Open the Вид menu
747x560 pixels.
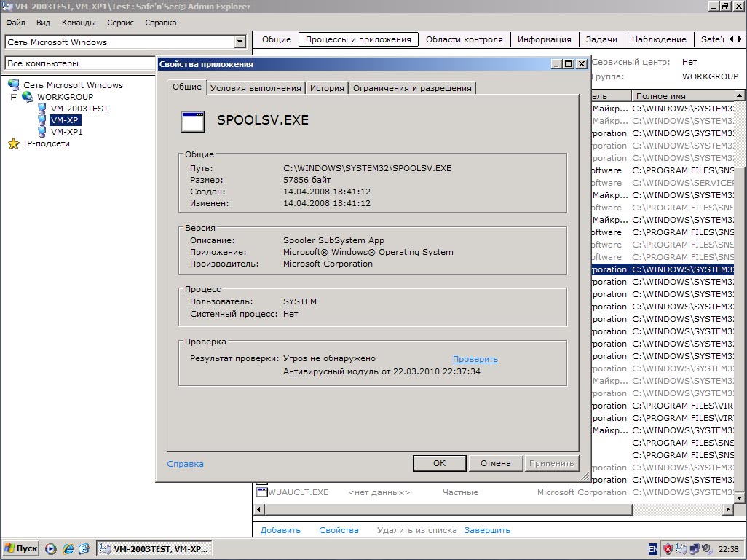[x=43, y=23]
